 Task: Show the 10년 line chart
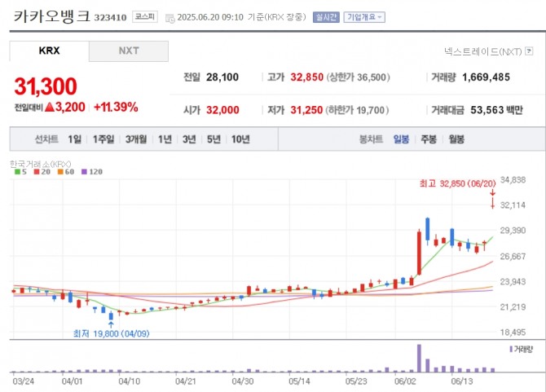[240, 139]
